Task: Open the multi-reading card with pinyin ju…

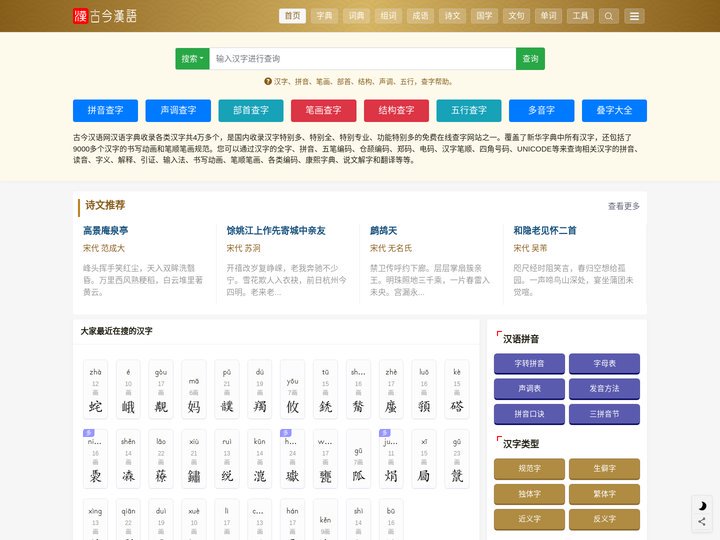Action: 391,459
